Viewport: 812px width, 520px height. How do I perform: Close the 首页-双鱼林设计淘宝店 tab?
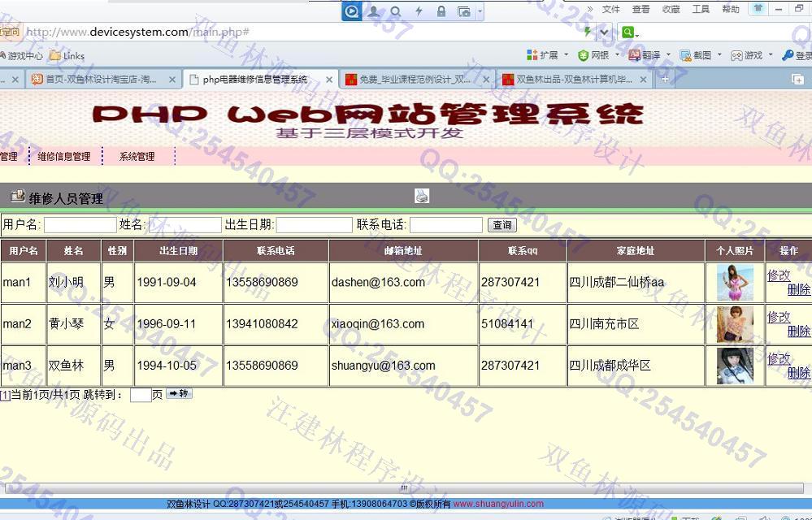pos(172,80)
